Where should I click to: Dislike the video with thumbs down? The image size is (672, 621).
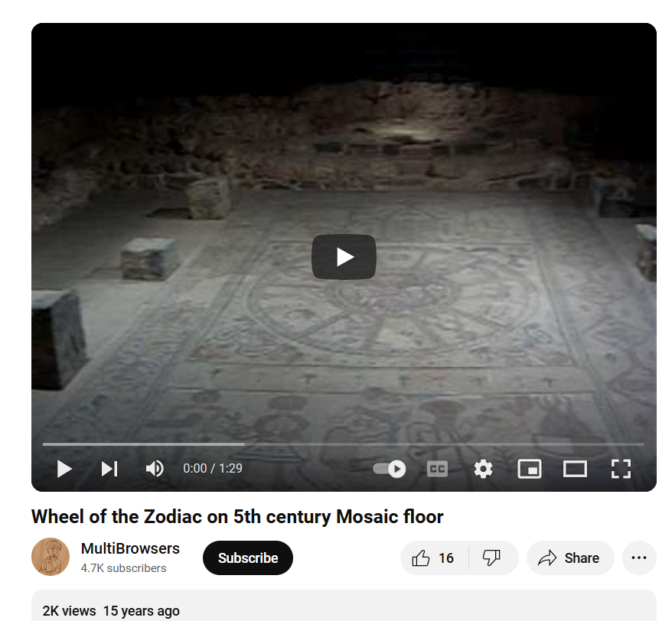coord(492,558)
